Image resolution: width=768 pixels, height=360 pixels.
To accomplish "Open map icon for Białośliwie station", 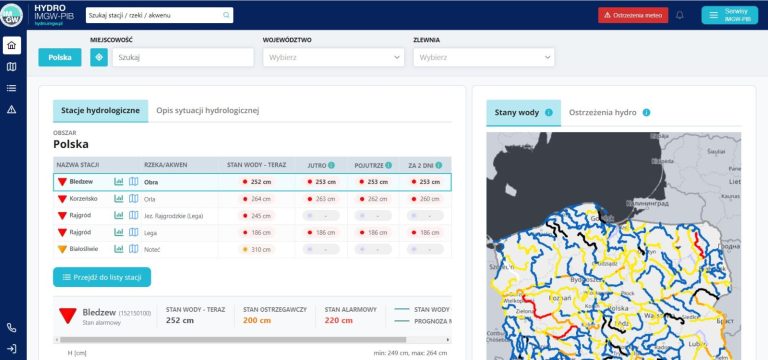I will pos(133,249).
